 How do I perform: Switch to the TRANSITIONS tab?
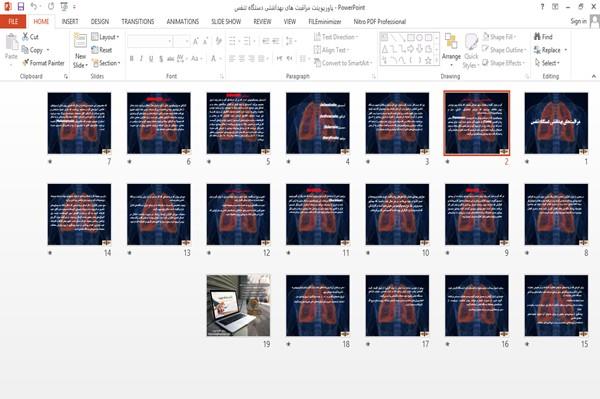(138, 21)
